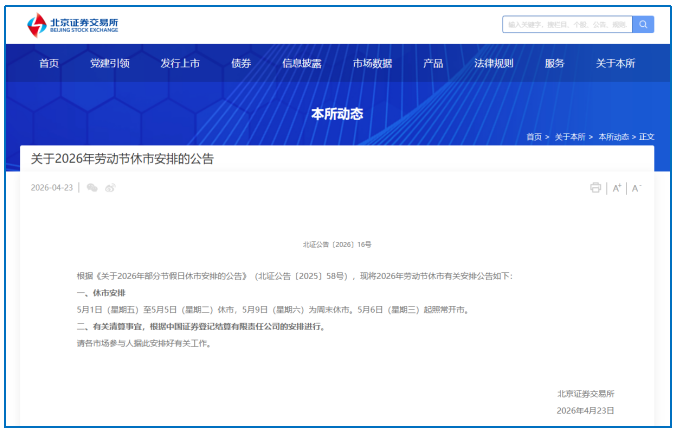
Task: Click the paragraph starting 根据《关于2026年部分节假日
Action: (x=295, y=276)
